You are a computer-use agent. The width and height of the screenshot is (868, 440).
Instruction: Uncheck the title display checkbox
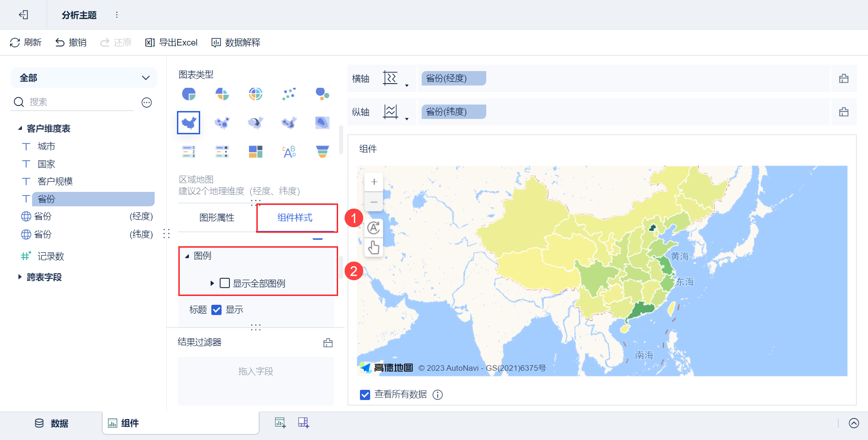coord(216,310)
